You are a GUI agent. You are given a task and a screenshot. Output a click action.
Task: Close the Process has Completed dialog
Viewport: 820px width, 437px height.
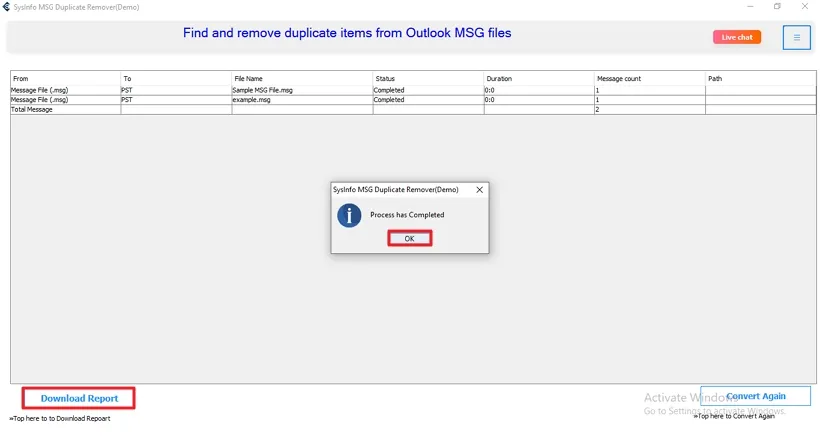(480, 190)
